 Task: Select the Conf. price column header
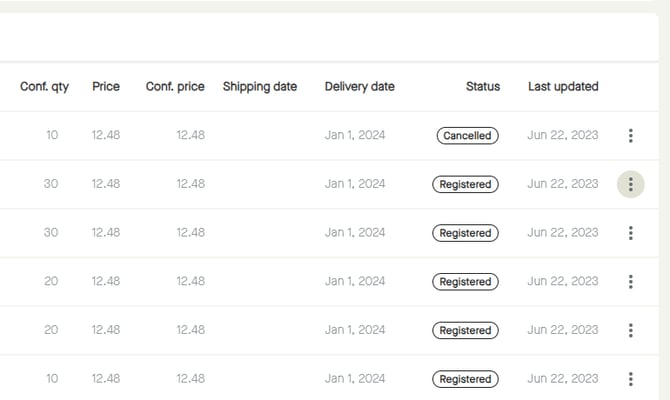pyautogui.click(x=175, y=87)
